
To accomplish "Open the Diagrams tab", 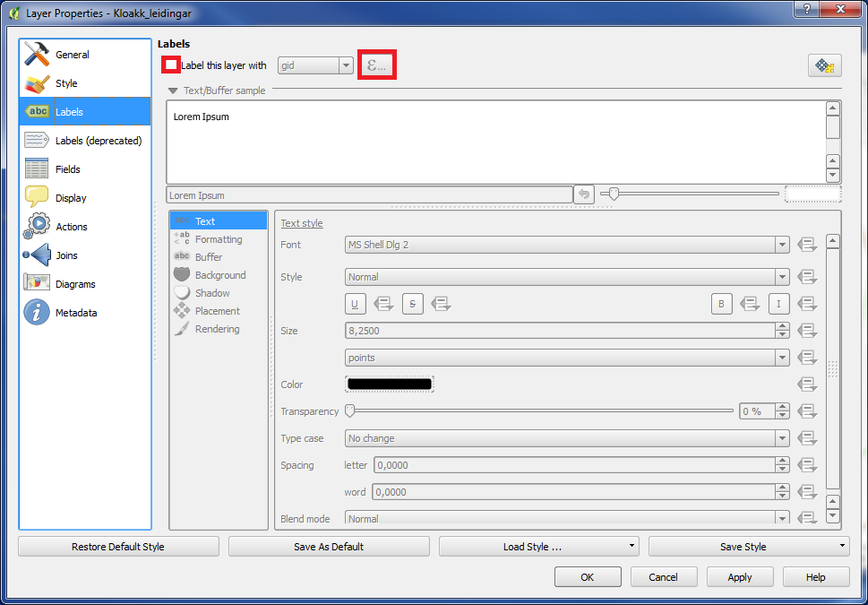I will pos(85,284).
